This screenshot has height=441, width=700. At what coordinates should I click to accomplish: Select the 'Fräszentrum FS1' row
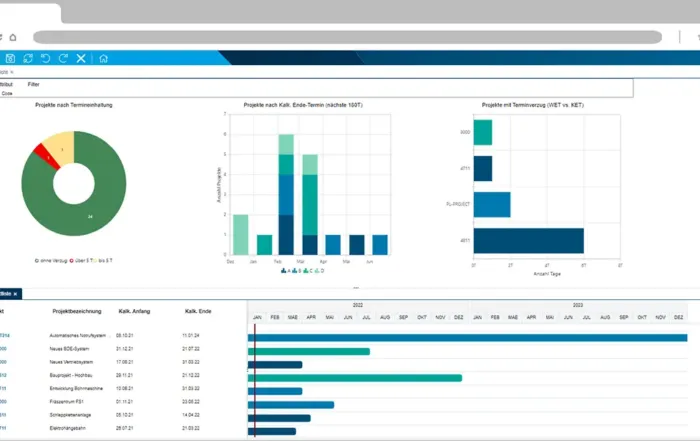click(123, 402)
